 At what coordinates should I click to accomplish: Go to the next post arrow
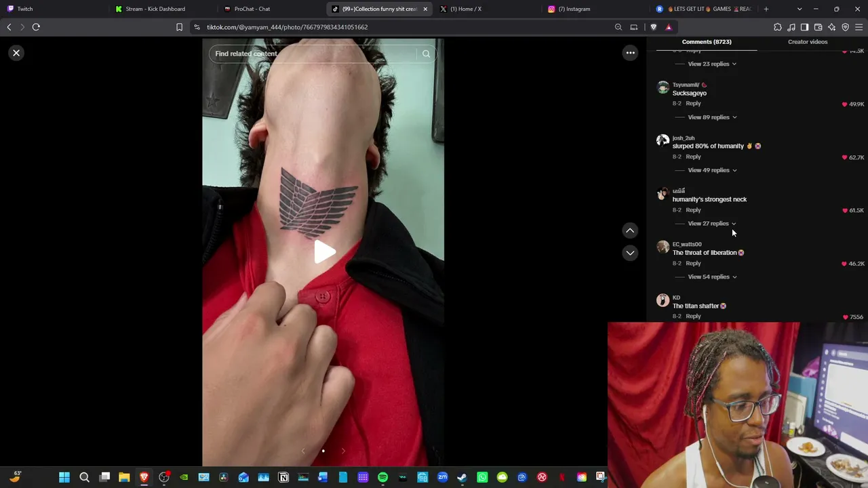coord(630,253)
